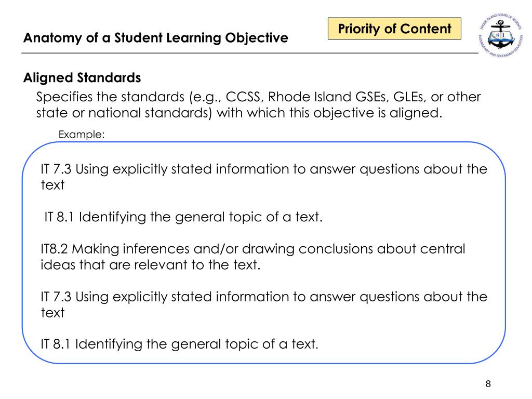Click the yellow Priority of Content box
The image size is (532, 399).
click(x=394, y=29)
